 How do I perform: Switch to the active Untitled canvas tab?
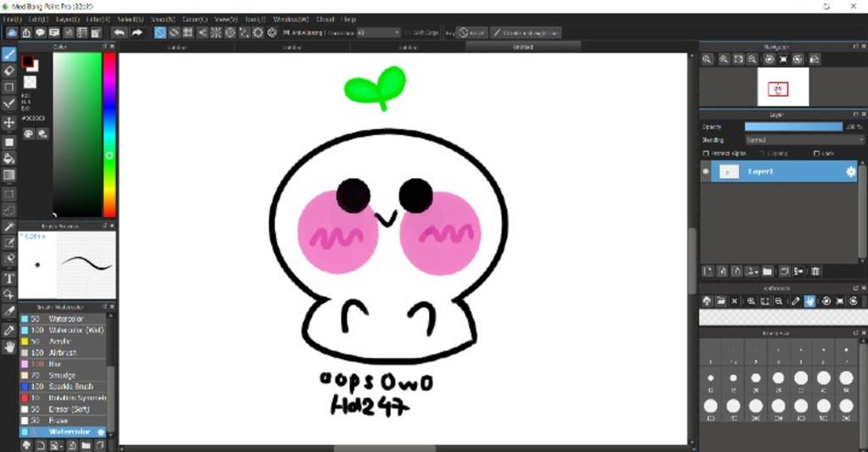click(522, 47)
